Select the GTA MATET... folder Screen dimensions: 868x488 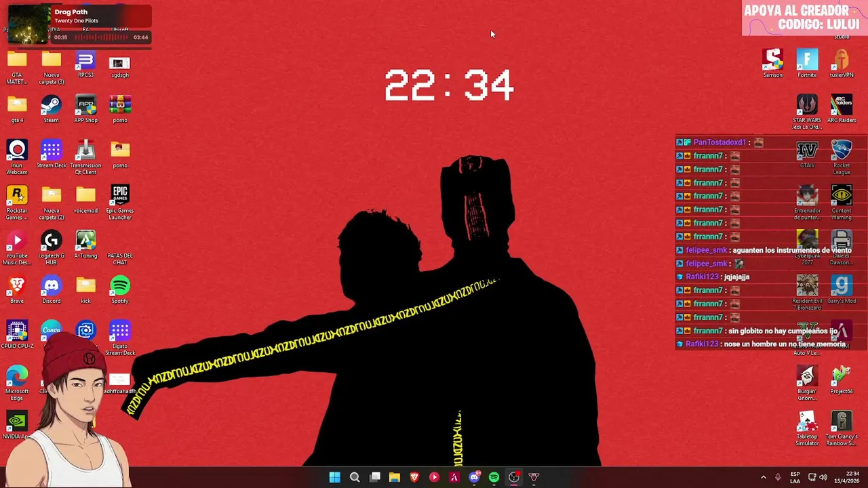(17, 67)
